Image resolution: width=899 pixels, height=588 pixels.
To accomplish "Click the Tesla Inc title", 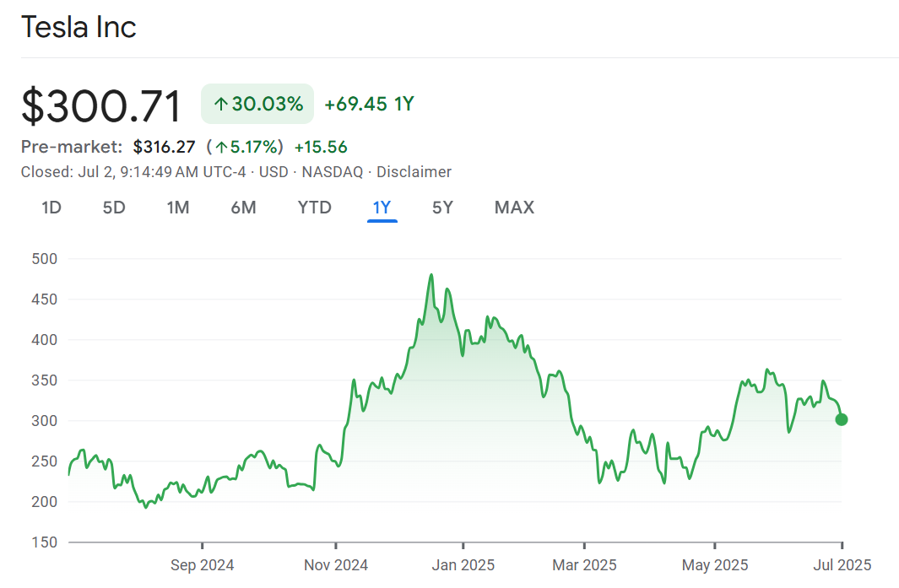I will pyautogui.click(x=79, y=27).
